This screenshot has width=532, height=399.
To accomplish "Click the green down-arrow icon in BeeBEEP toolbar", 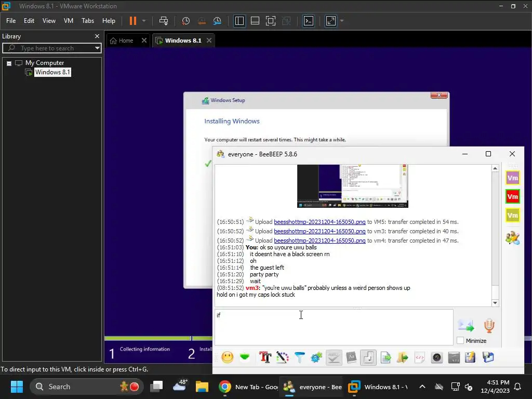I will coord(245,357).
